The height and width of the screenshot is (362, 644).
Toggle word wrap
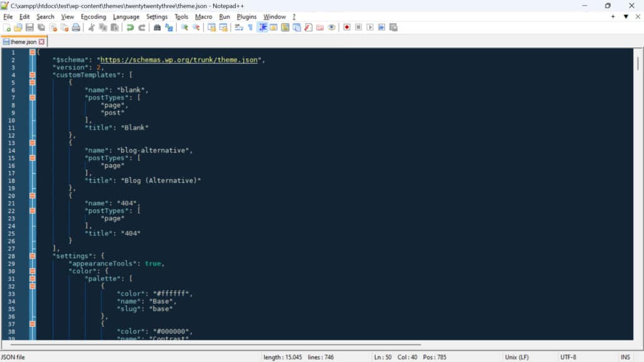[238, 27]
